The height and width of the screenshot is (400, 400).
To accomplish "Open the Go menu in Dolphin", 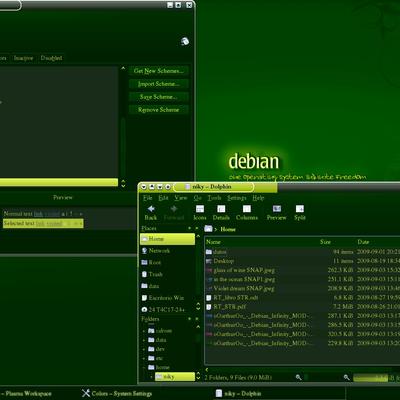I will click(x=198, y=198).
